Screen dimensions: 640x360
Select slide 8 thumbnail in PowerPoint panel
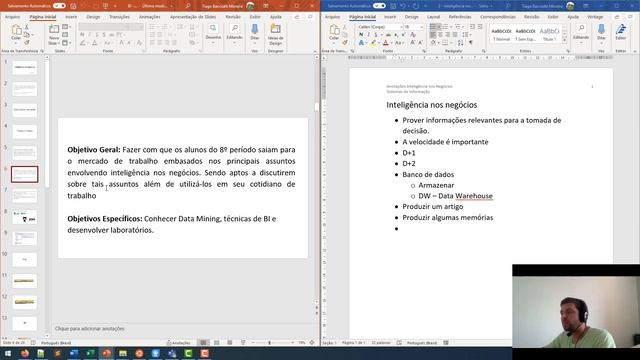coord(24,217)
